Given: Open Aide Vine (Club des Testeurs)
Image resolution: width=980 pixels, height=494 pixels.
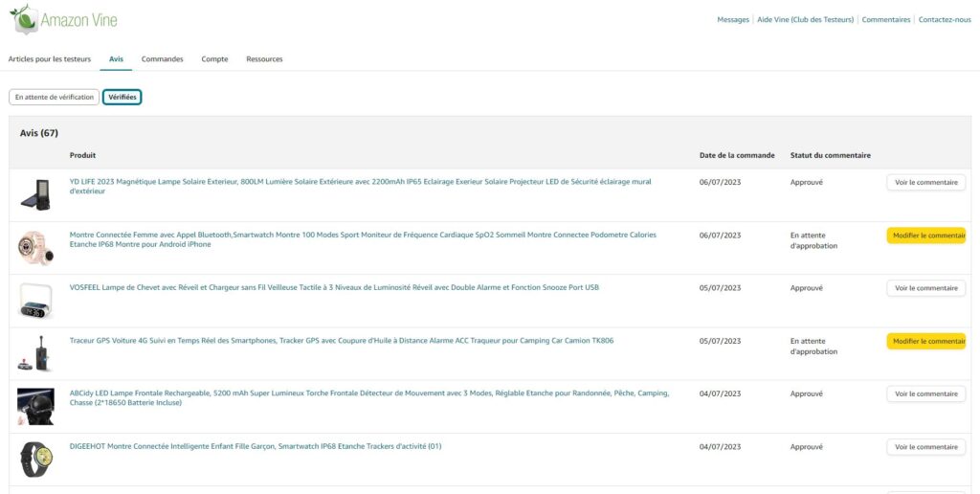Looking at the screenshot, I should pos(805,20).
